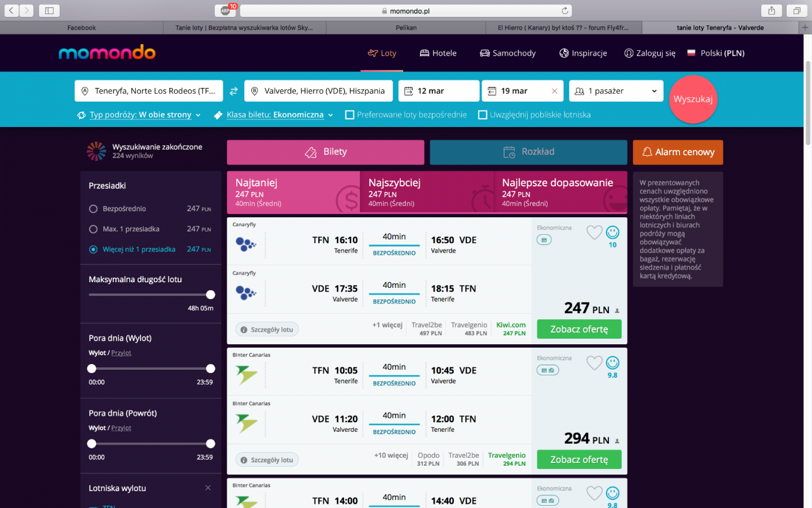Screen dimensions: 812x508
Task: Expand Typ podróży dropdown
Action: (139, 115)
